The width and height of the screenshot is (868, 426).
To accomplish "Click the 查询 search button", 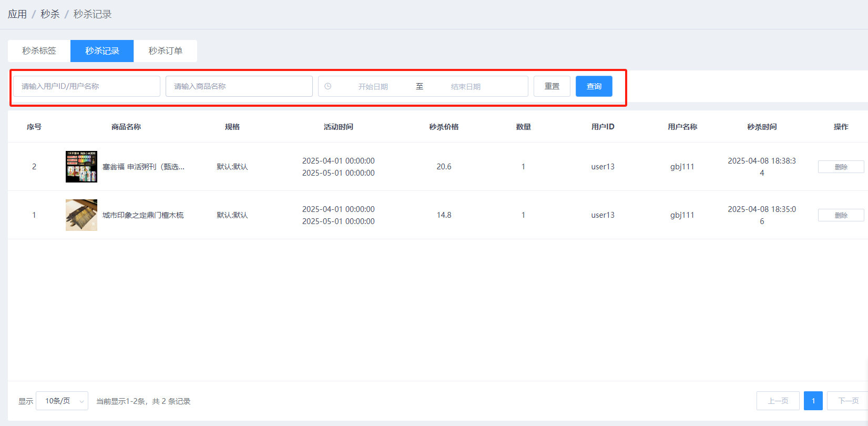I will 594,86.
